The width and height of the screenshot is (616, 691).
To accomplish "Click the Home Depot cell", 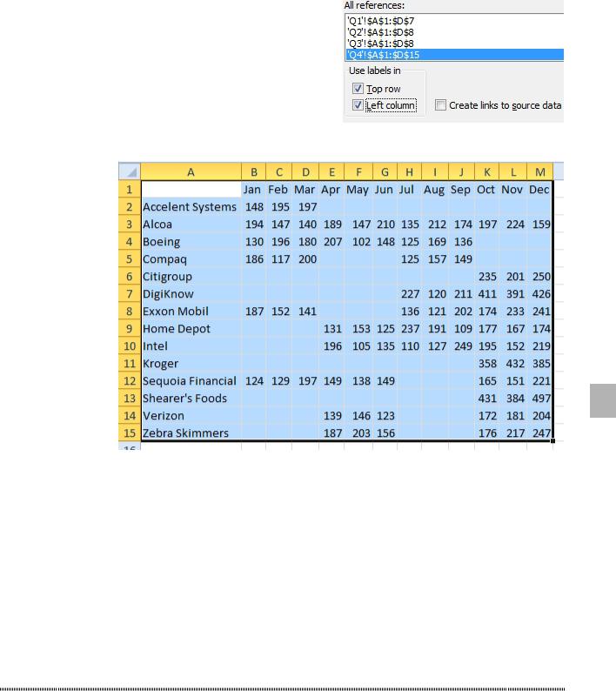I will point(191,329).
